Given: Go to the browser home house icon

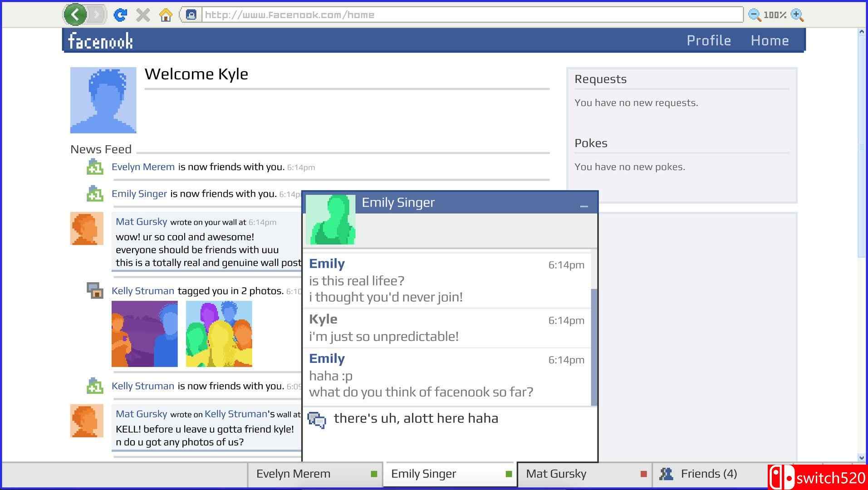Looking at the screenshot, I should click(166, 15).
